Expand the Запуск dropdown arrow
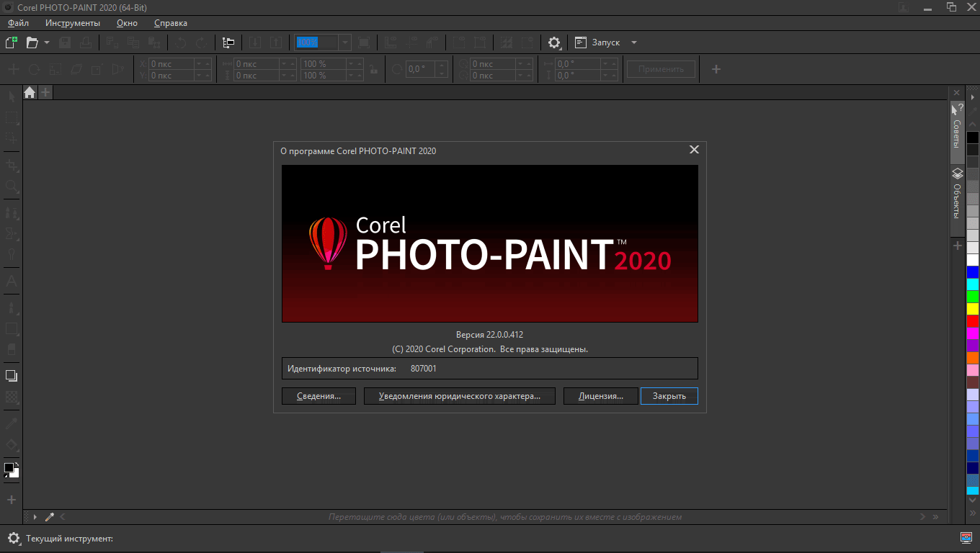Viewport: 980px width, 553px height. pyautogui.click(x=634, y=42)
